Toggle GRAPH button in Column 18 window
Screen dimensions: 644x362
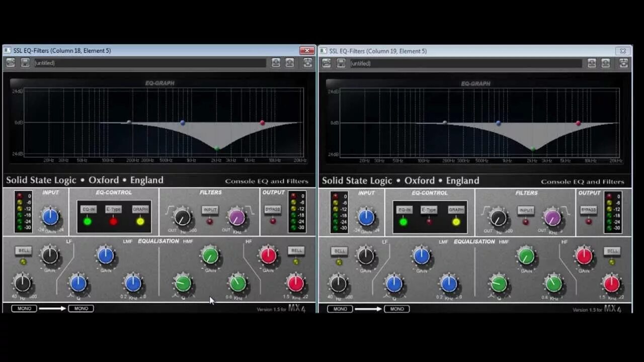(x=140, y=209)
